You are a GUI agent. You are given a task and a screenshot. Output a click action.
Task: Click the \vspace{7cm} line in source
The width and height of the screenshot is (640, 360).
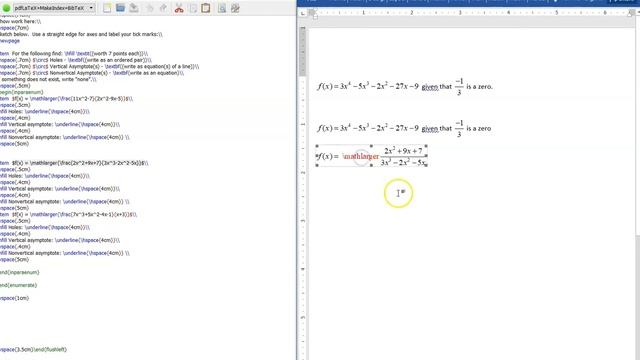pos(14,28)
